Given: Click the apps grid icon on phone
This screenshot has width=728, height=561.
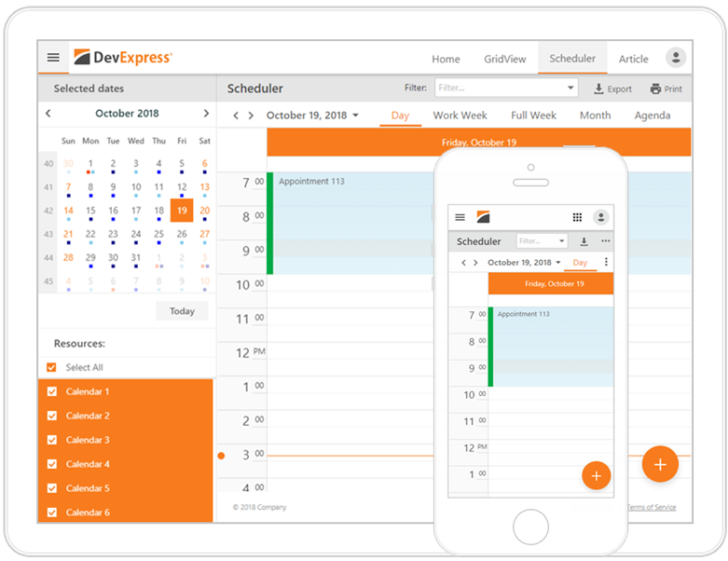Looking at the screenshot, I should click(x=577, y=217).
